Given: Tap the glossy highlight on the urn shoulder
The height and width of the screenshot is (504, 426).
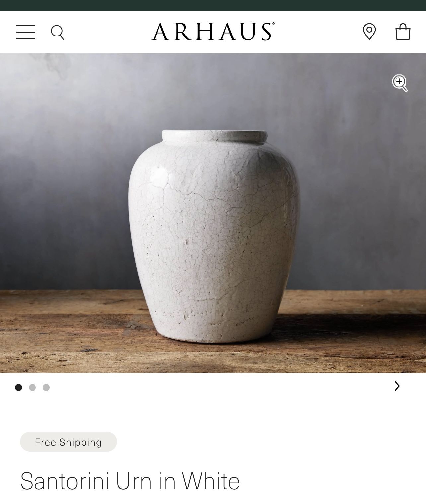Looking at the screenshot, I should point(159,174).
